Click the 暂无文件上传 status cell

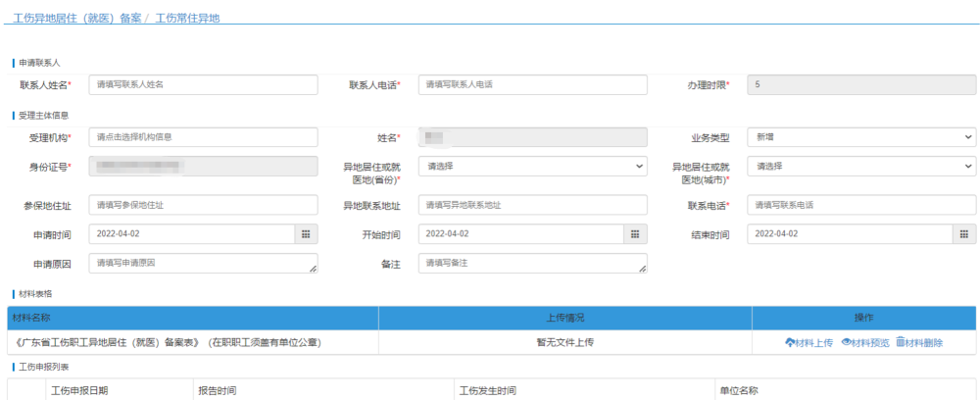pyautogui.click(x=565, y=342)
